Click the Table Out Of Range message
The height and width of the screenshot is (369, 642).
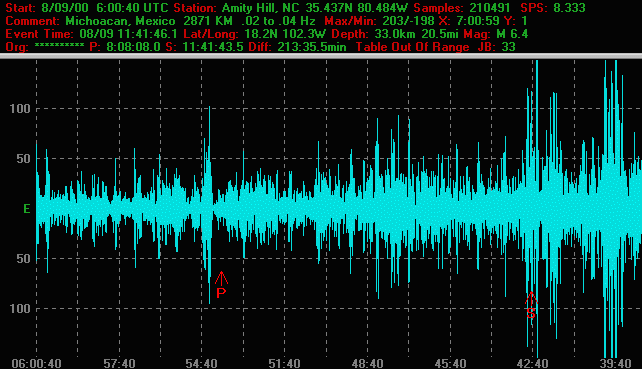(x=412, y=47)
